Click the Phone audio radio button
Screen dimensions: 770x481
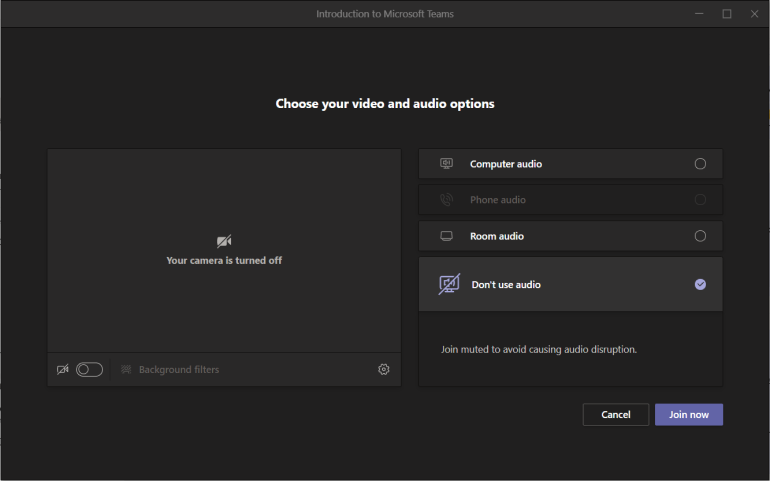[x=700, y=199]
